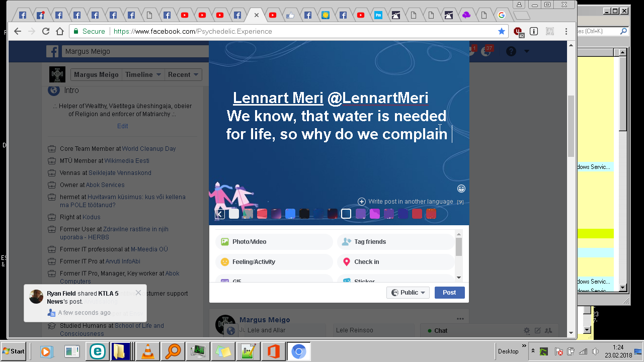Pick the red-pink post background swatch

click(x=262, y=214)
